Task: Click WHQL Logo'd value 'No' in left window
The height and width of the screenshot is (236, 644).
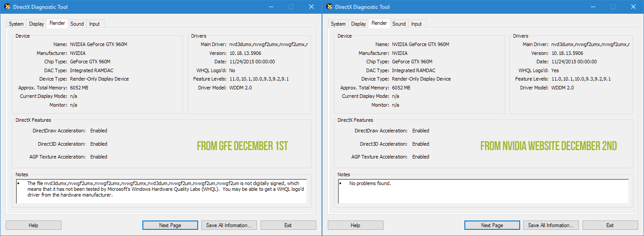Action: point(232,70)
